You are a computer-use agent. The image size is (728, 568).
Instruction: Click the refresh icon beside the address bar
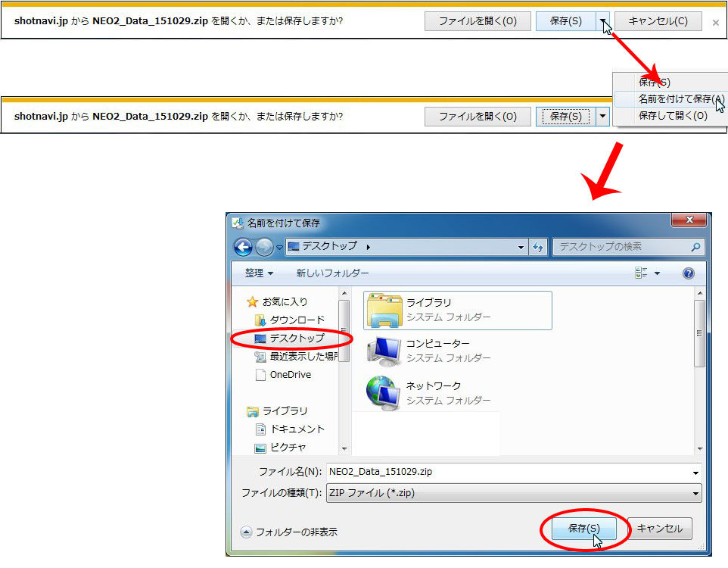pos(538,247)
